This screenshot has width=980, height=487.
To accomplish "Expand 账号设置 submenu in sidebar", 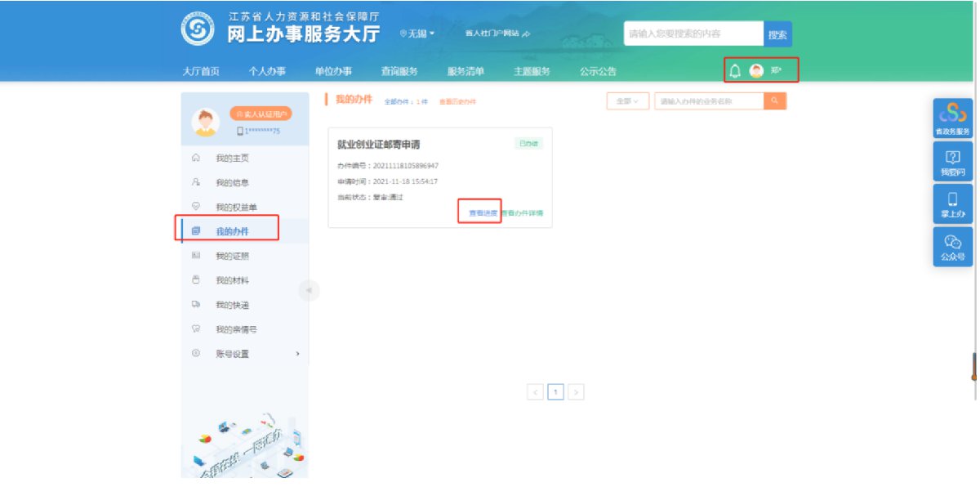I will [245, 354].
